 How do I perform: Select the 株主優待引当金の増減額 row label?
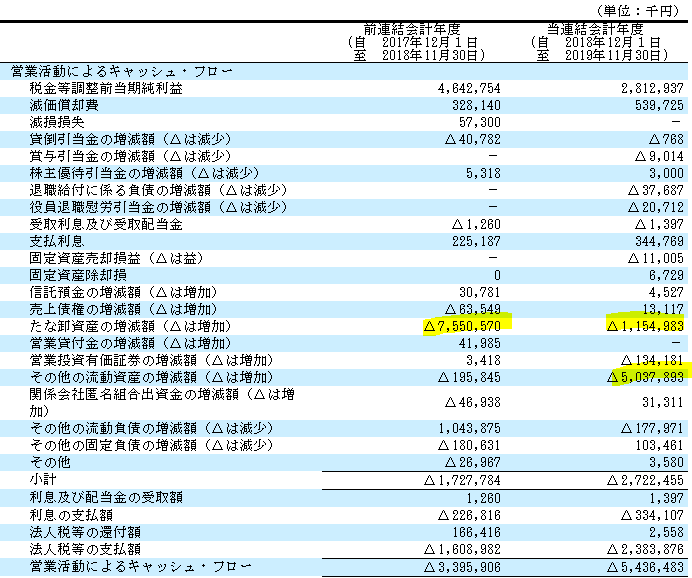(x=144, y=173)
